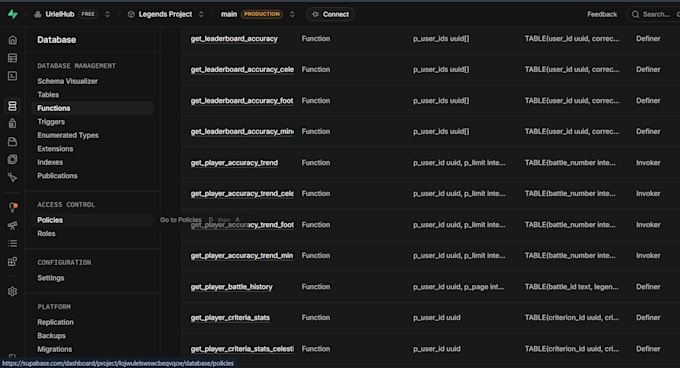
Task: Expand the Legends Project switcher
Action: (x=201, y=14)
